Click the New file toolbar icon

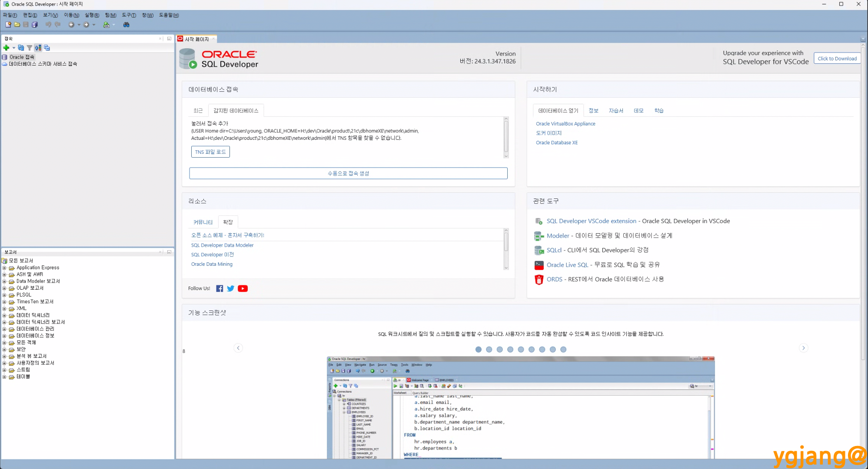(x=8, y=25)
